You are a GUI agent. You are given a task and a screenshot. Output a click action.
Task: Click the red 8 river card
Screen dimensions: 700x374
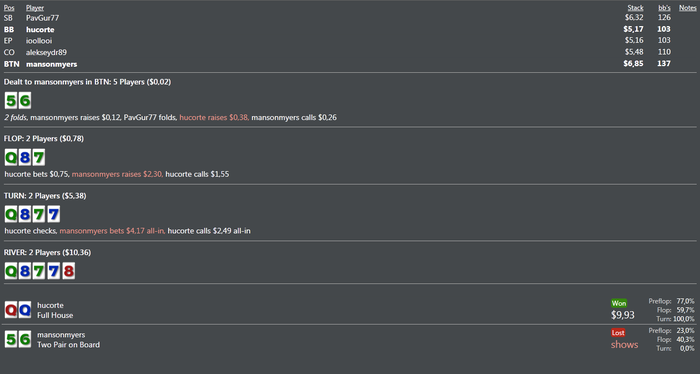[68, 271]
